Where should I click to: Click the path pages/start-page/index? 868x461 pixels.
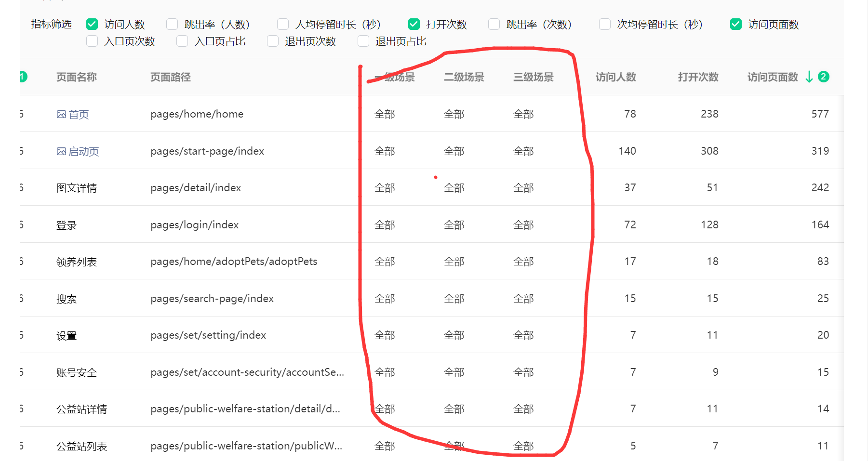[x=207, y=151]
